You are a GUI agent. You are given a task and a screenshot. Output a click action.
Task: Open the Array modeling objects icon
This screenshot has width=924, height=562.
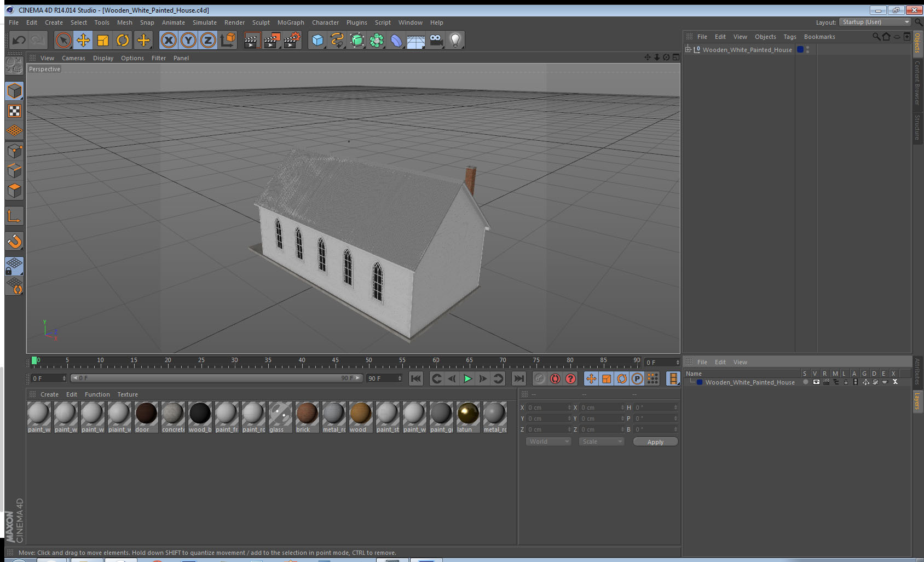tap(377, 40)
